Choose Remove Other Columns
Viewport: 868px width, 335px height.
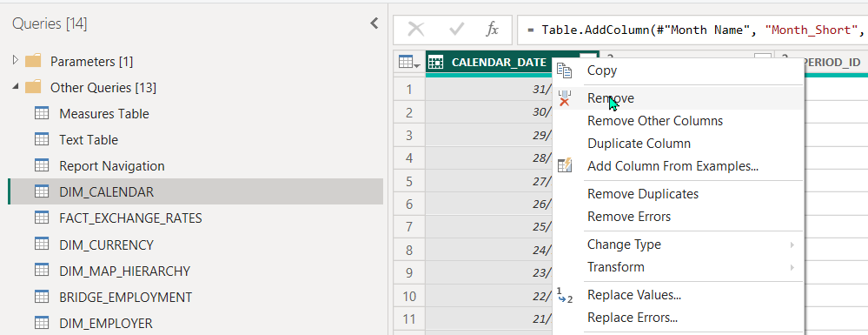pyautogui.click(x=655, y=121)
